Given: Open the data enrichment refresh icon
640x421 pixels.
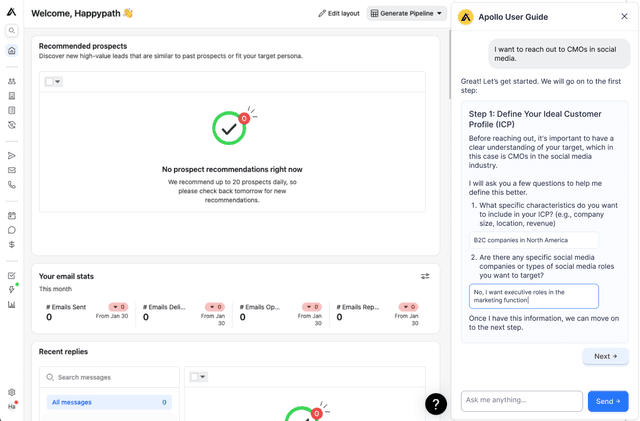Looking at the screenshot, I should coord(11,125).
